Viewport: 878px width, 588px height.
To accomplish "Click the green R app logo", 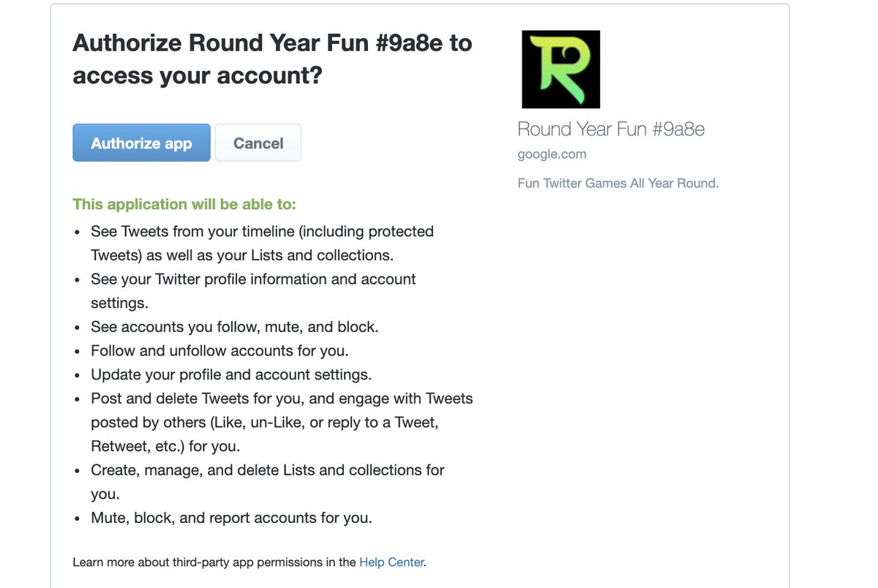I will point(560,69).
